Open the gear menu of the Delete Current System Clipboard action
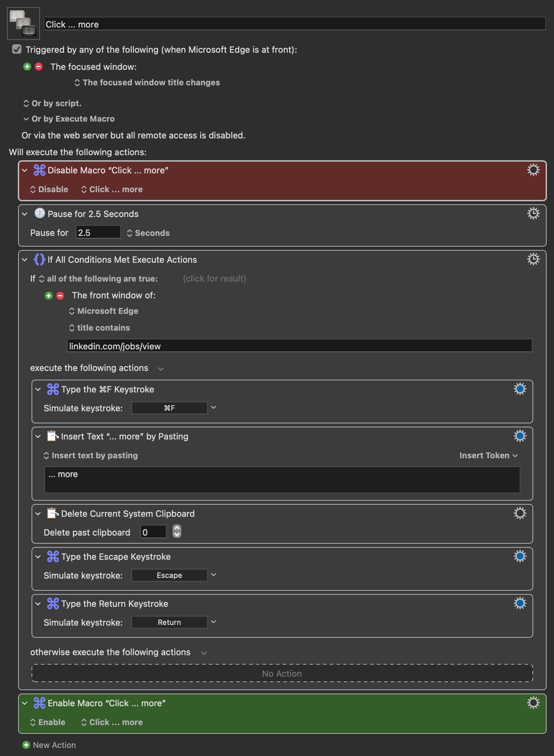554x756 pixels. pos(519,513)
